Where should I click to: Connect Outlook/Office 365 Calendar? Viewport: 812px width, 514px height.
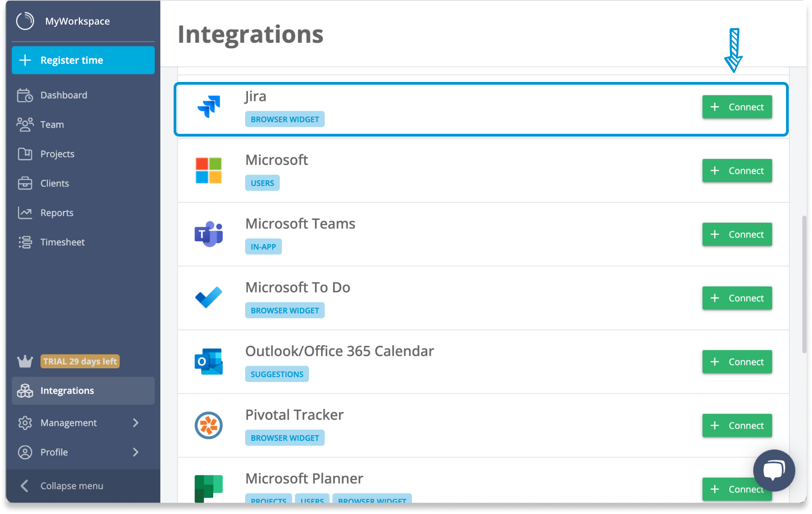pos(737,362)
